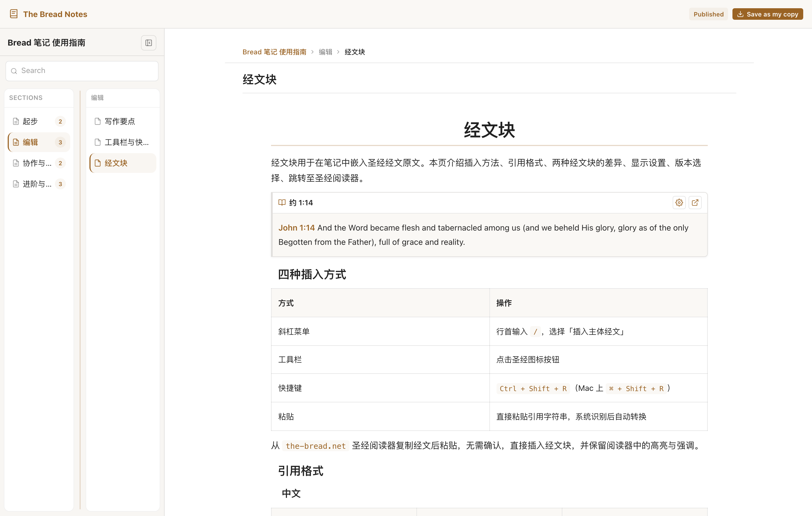Click the Published status badge

[x=709, y=14]
